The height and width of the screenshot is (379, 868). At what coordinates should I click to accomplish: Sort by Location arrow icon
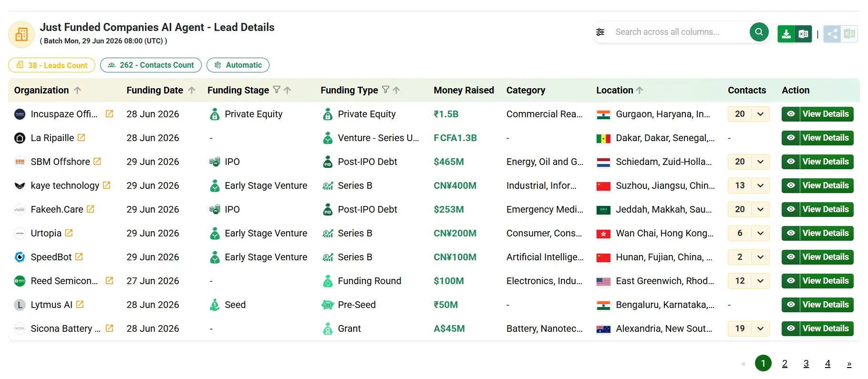[x=640, y=90]
